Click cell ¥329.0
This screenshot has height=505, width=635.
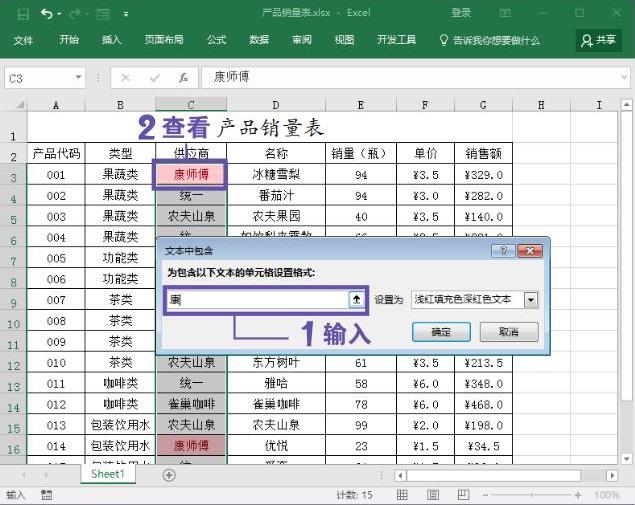[x=483, y=175]
